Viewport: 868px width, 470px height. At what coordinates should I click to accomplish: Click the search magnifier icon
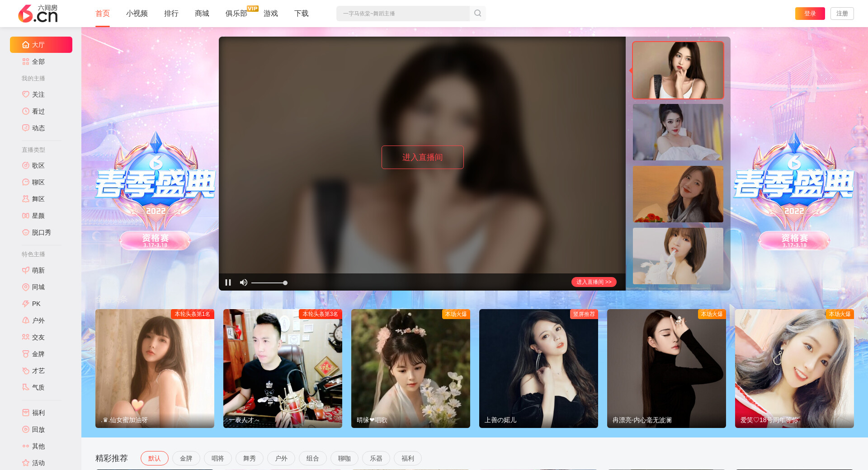tap(477, 14)
